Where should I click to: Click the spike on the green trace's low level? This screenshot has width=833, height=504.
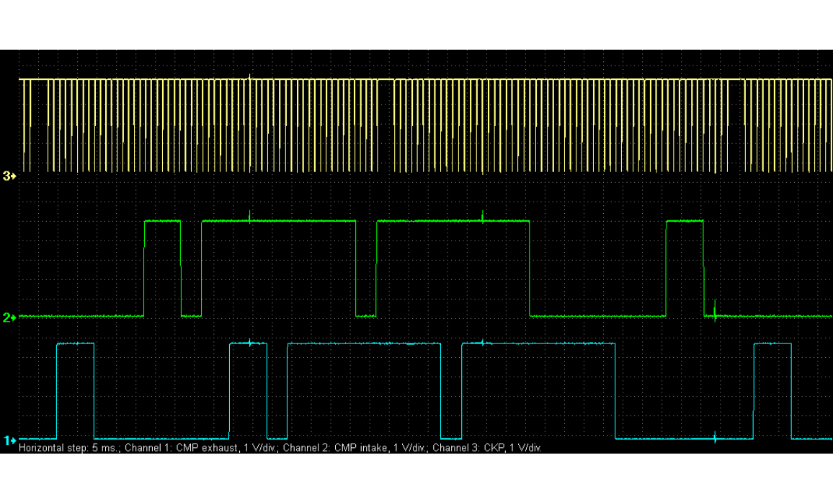tap(714, 311)
